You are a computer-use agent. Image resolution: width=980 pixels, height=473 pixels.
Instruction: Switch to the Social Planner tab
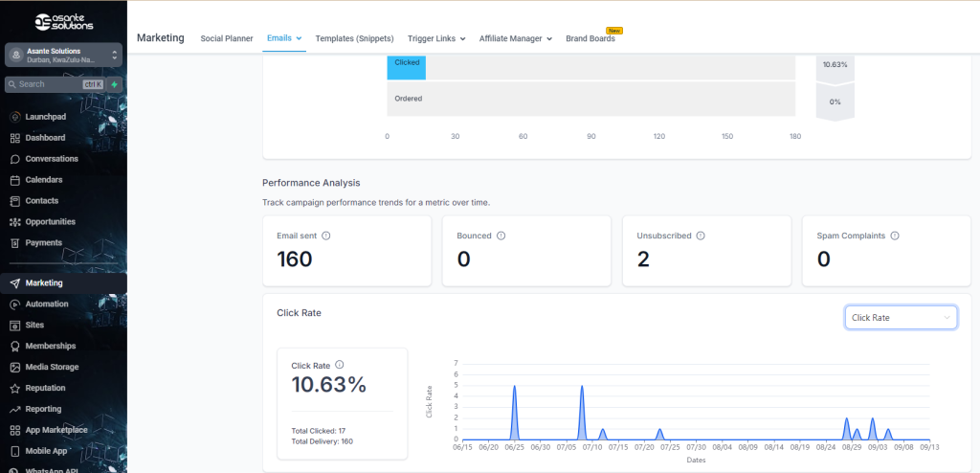pos(227,38)
